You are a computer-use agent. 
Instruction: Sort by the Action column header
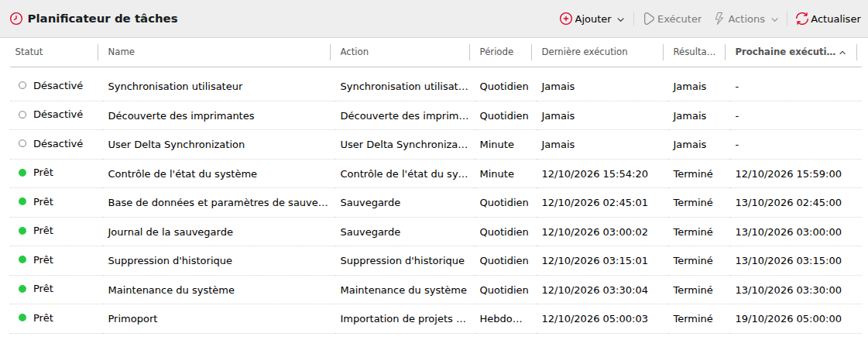pos(355,51)
